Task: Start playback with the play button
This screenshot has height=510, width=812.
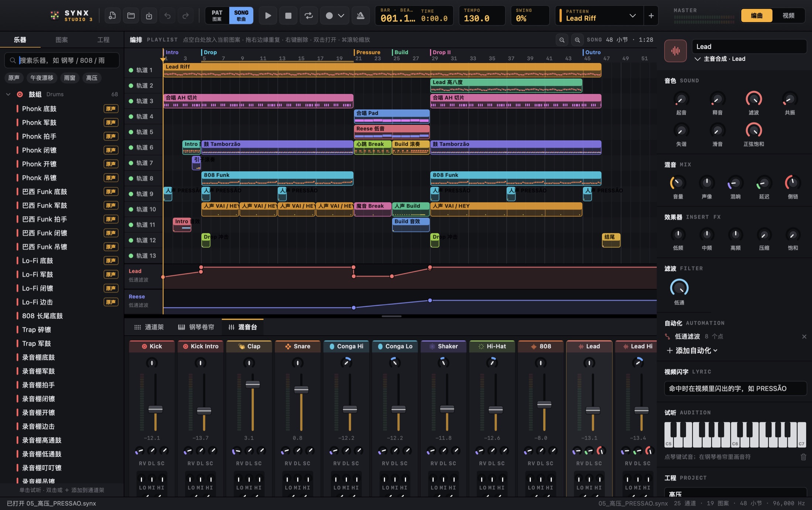Action: tap(268, 16)
